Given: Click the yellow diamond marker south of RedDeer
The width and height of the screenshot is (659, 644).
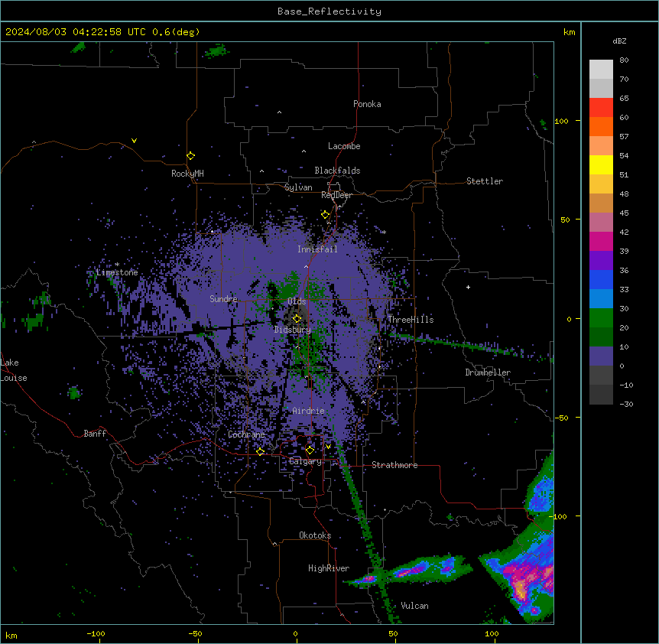Looking at the screenshot, I should pyautogui.click(x=325, y=215).
